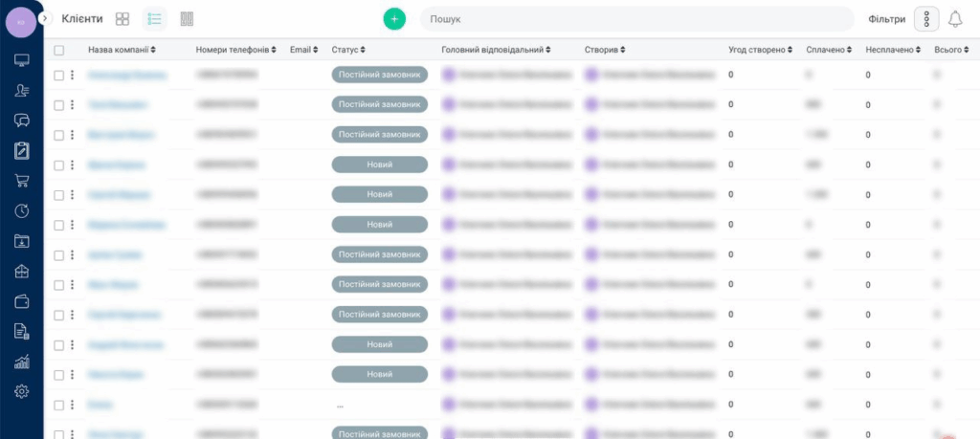Open the chat messages icon in sidebar
980x439 pixels.
(x=21, y=121)
